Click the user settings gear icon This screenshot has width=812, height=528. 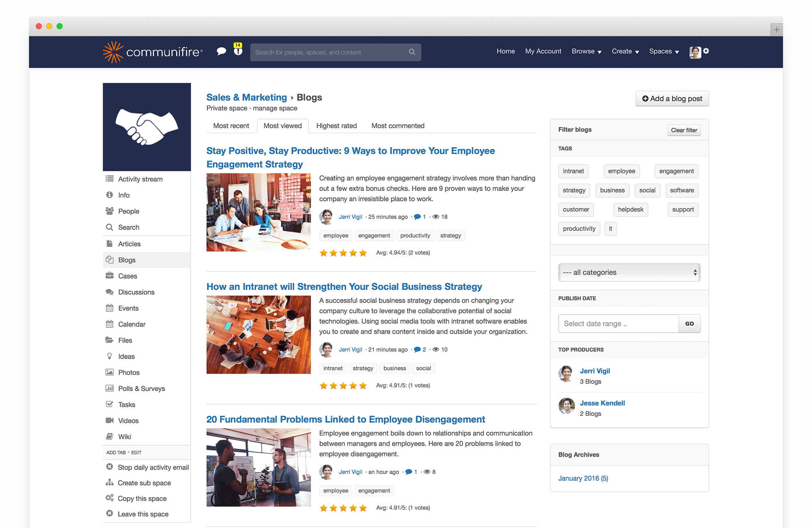tap(706, 51)
